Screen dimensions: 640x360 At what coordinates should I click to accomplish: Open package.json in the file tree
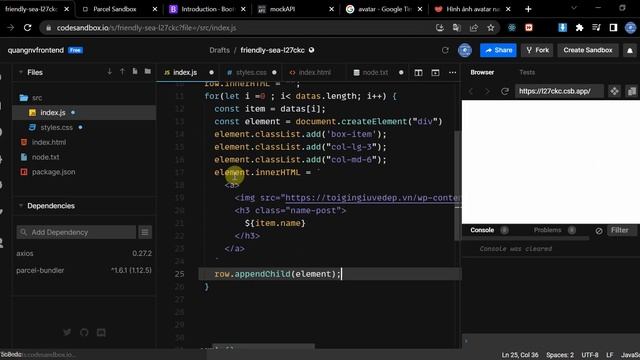coord(84,172)
